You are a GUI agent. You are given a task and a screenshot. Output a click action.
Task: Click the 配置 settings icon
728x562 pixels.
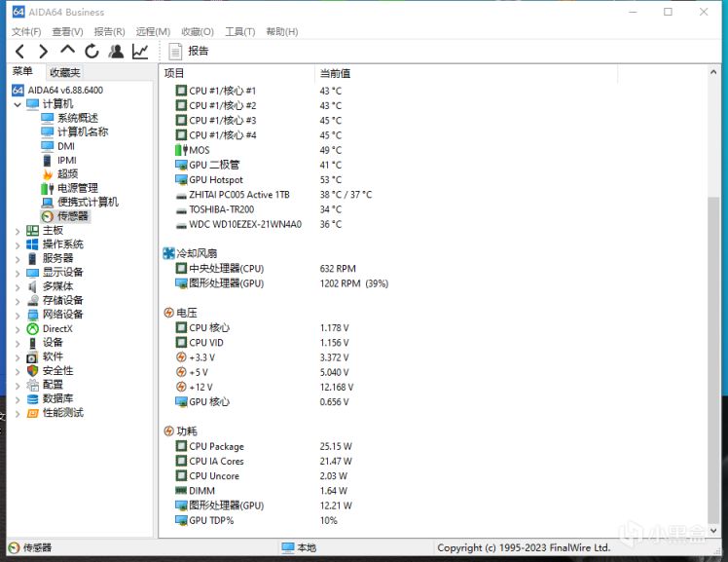32,385
